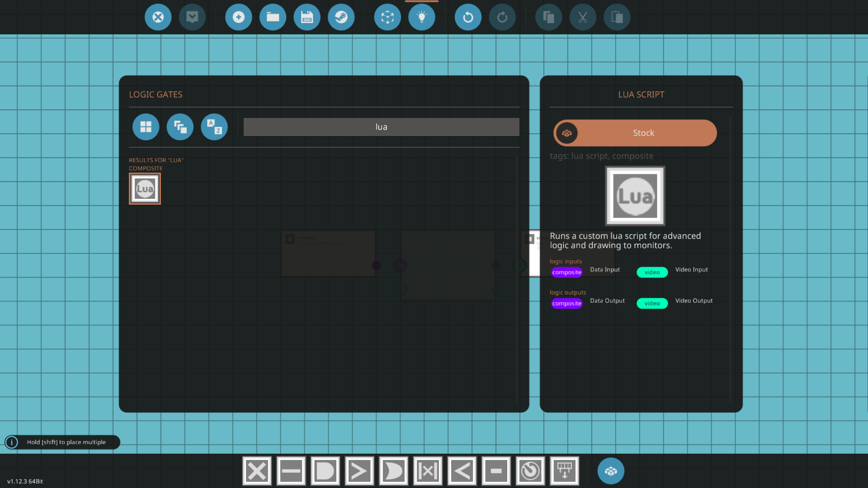Screen dimensions: 868x488
Task: Select the less-than gate in hotbar
Action: pos(462,471)
